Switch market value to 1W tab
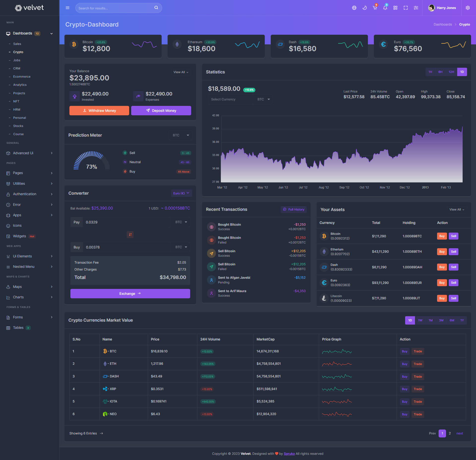476x460 pixels. tap(420, 320)
